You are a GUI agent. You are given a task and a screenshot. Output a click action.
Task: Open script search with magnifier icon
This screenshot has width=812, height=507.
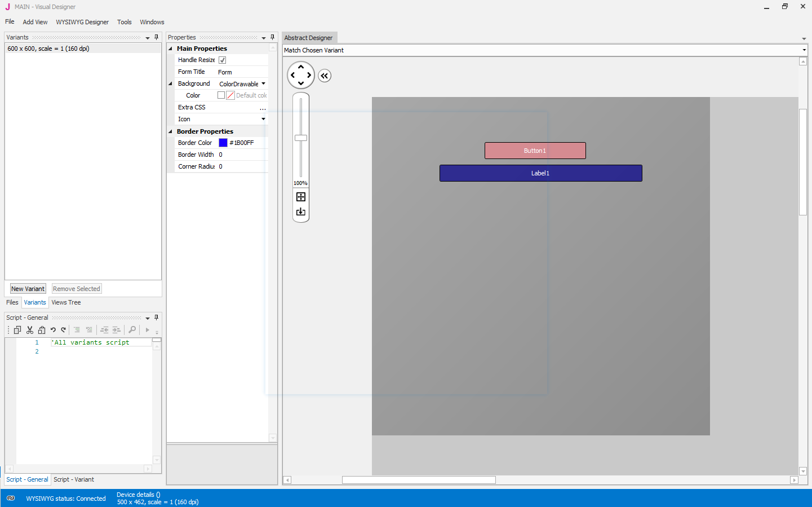(132, 330)
